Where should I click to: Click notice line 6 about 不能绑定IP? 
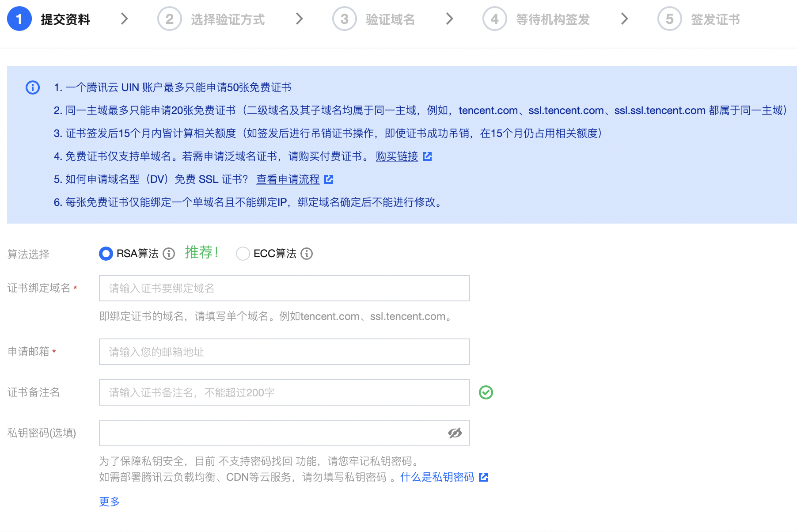(248, 202)
